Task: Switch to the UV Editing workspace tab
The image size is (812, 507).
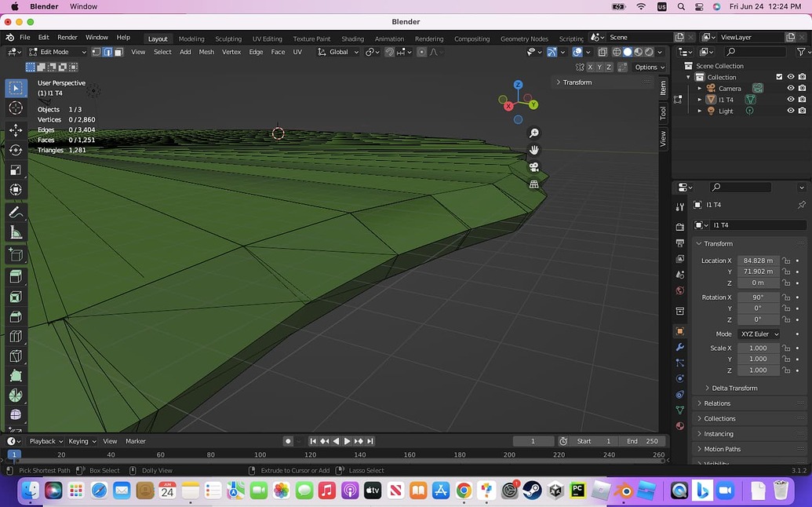Action: pyautogui.click(x=268, y=38)
